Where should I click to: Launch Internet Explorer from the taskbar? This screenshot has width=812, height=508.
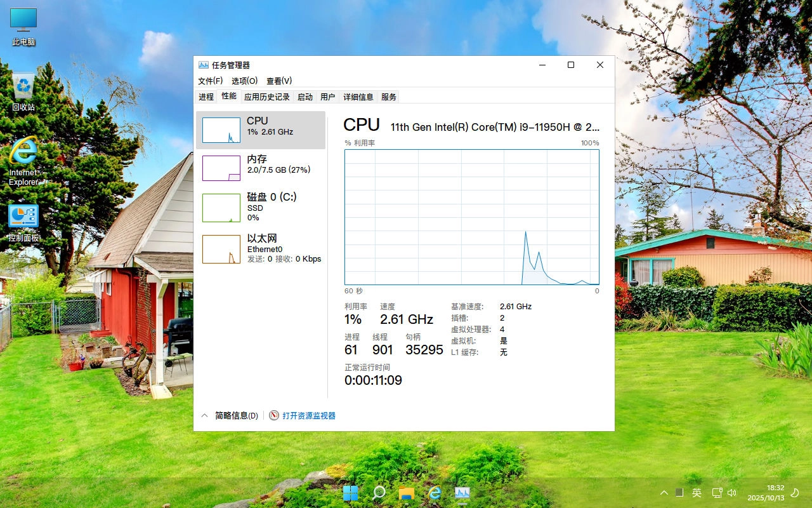[x=434, y=492]
